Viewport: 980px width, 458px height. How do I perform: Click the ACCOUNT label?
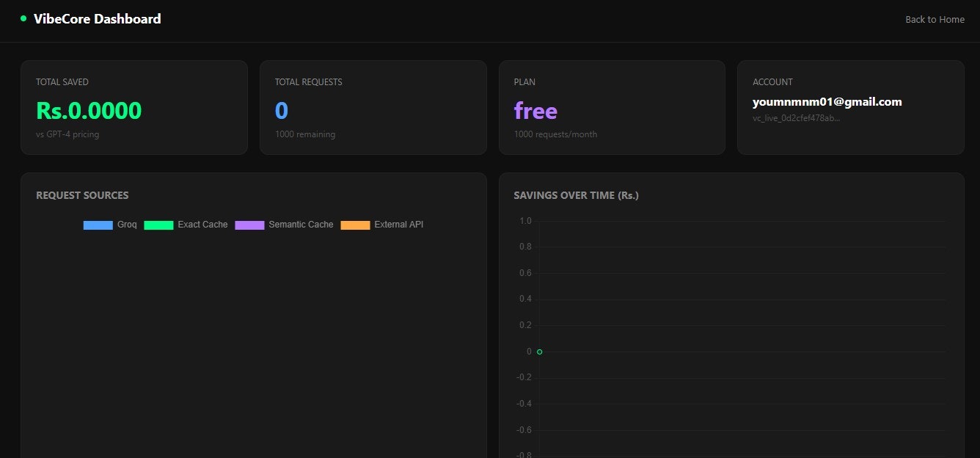point(772,82)
